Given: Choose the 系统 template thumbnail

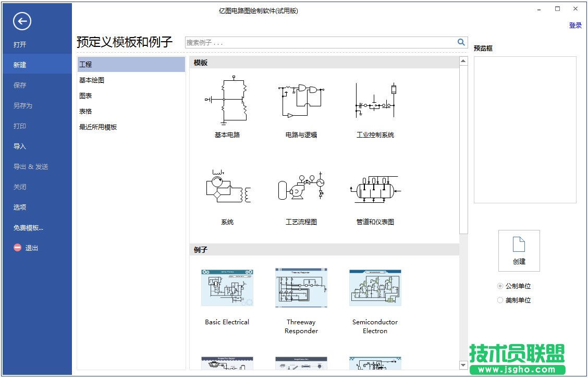Looking at the screenshot, I should tap(226, 187).
